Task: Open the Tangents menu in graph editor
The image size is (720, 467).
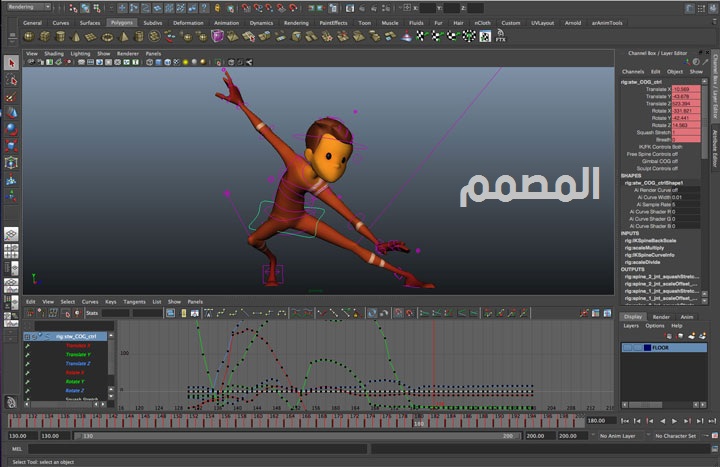Action: [x=134, y=302]
